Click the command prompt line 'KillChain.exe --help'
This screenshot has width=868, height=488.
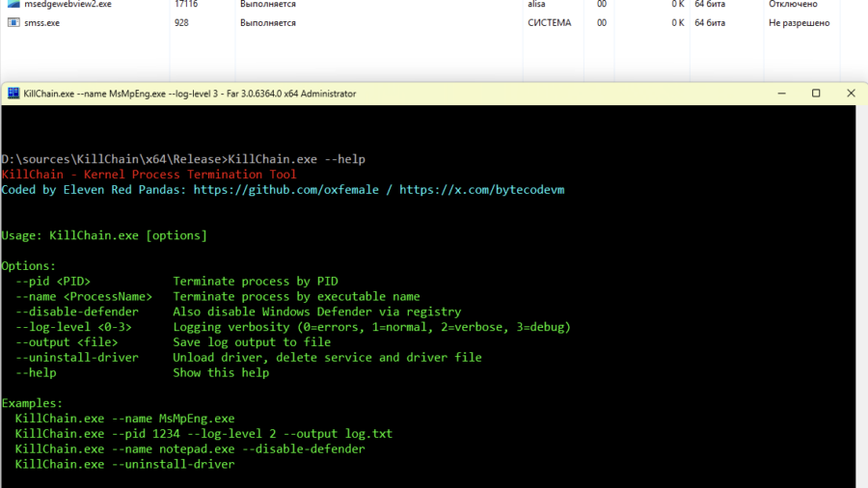(x=183, y=159)
